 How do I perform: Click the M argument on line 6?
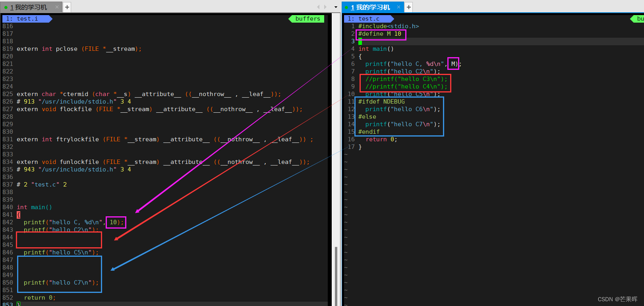(453, 64)
